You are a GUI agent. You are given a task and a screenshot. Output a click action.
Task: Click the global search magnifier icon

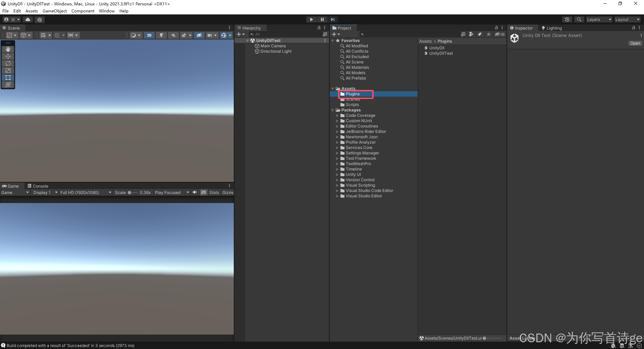coord(579,19)
